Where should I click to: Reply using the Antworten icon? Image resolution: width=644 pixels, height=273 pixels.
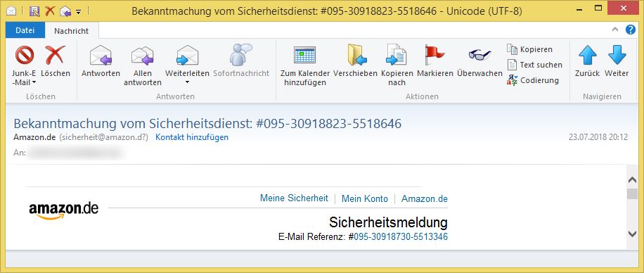coord(101,55)
